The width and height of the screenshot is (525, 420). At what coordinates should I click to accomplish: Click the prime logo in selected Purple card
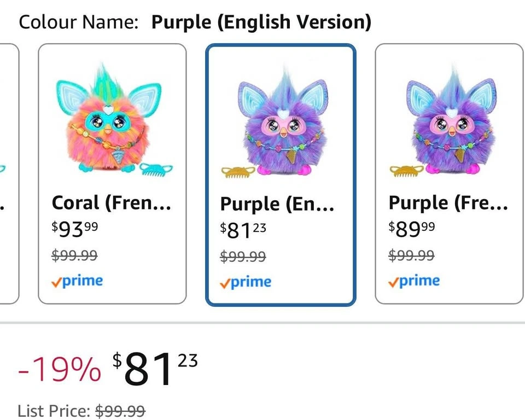[246, 282]
